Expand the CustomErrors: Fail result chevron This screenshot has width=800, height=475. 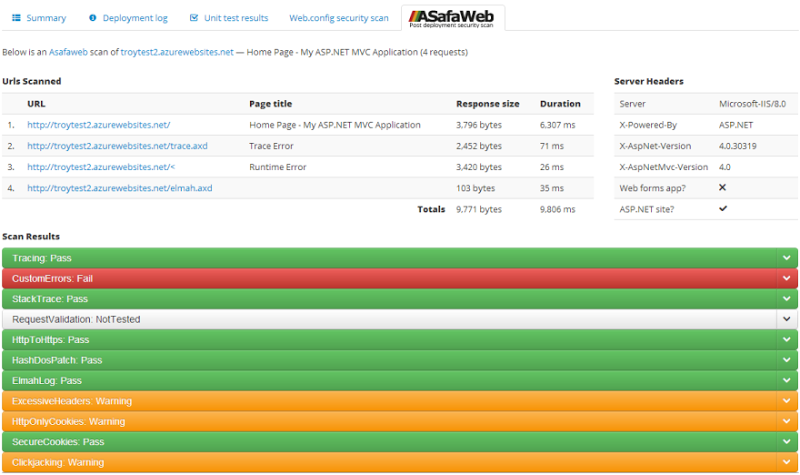[786, 279]
